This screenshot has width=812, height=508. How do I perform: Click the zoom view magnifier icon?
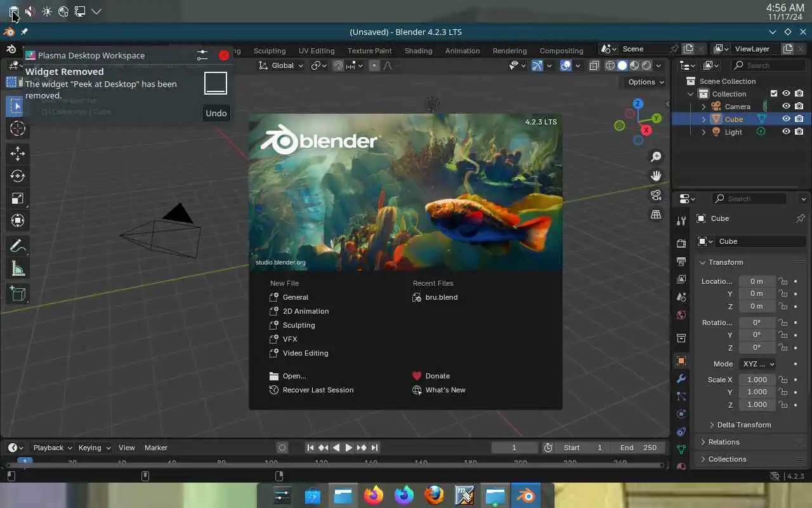tap(656, 157)
